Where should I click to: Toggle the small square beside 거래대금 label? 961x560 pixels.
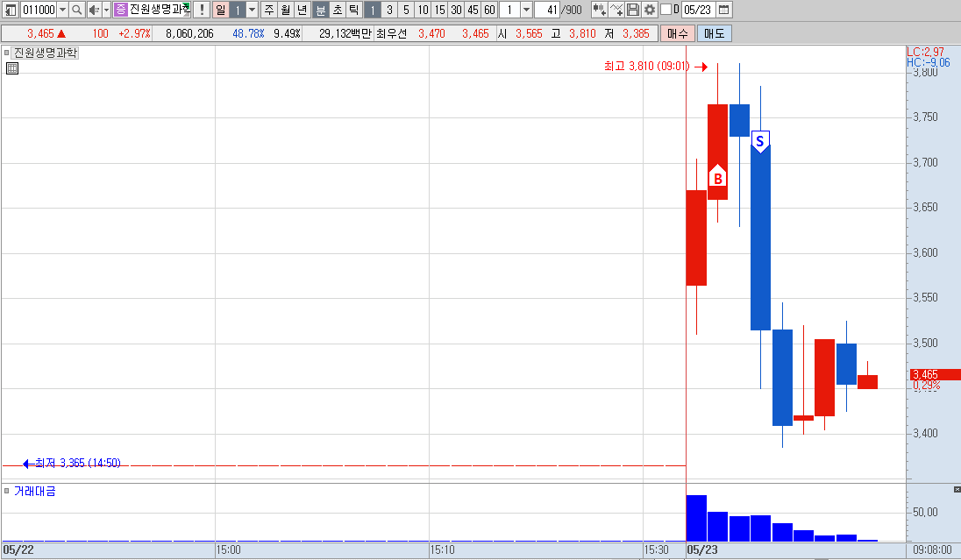click(x=7, y=491)
